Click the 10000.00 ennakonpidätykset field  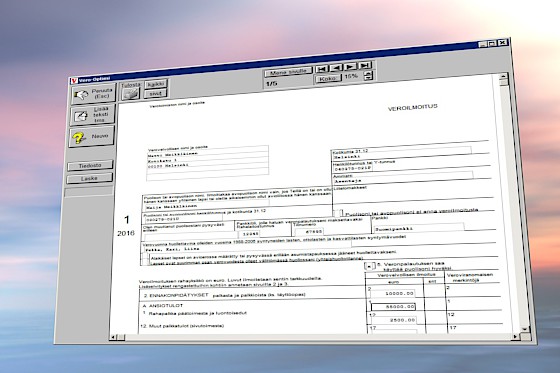point(394,294)
